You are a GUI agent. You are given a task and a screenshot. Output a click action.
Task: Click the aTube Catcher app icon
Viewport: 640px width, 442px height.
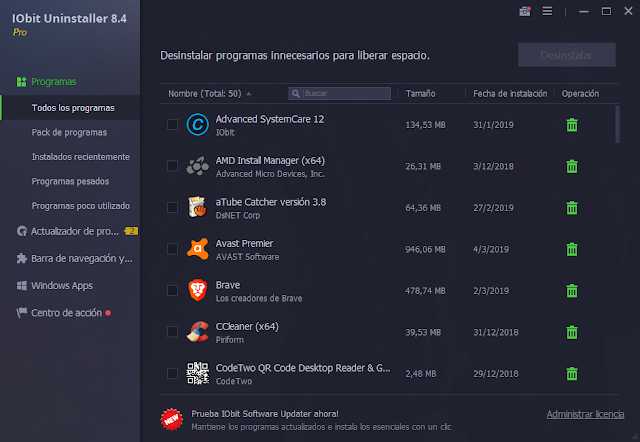pyautogui.click(x=198, y=207)
